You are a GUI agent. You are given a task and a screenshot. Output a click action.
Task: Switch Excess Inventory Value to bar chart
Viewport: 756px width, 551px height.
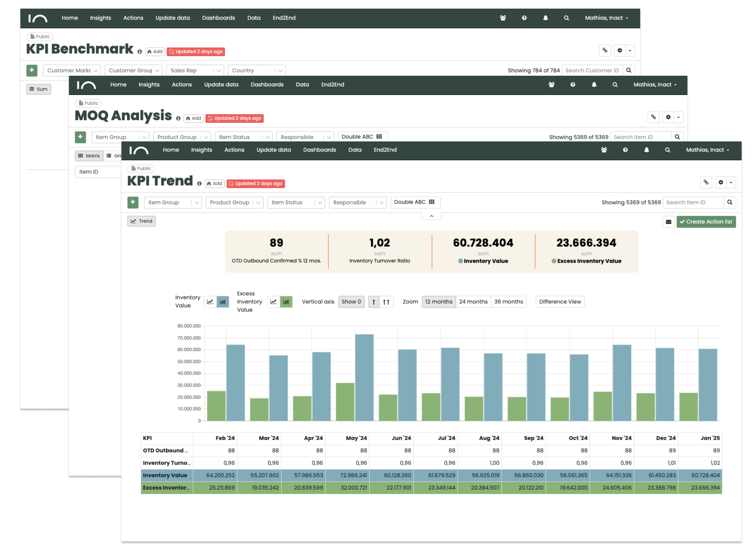(286, 302)
